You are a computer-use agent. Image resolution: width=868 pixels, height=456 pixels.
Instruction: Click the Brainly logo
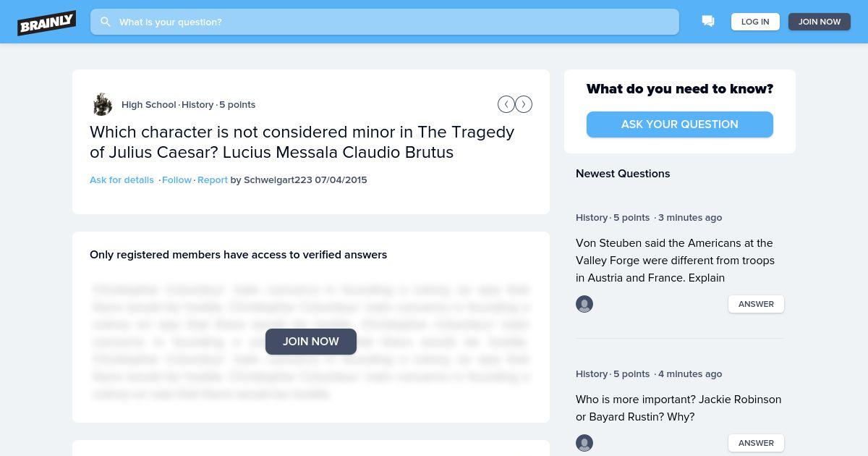[x=47, y=22]
